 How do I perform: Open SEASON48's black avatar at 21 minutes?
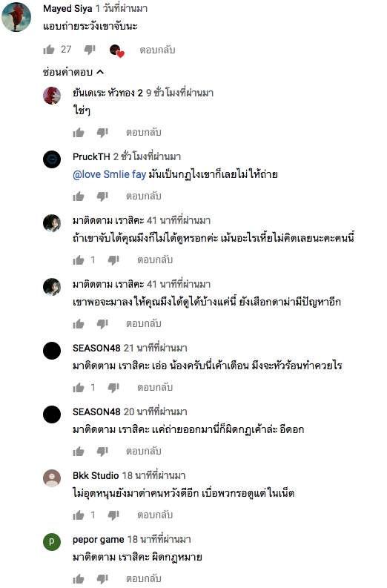[x=52, y=350]
